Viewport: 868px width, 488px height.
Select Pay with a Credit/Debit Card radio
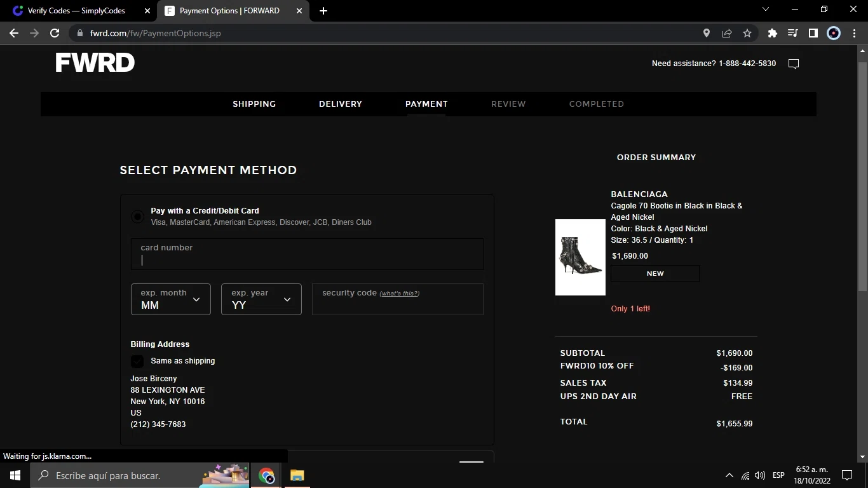pyautogui.click(x=137, y=217)
